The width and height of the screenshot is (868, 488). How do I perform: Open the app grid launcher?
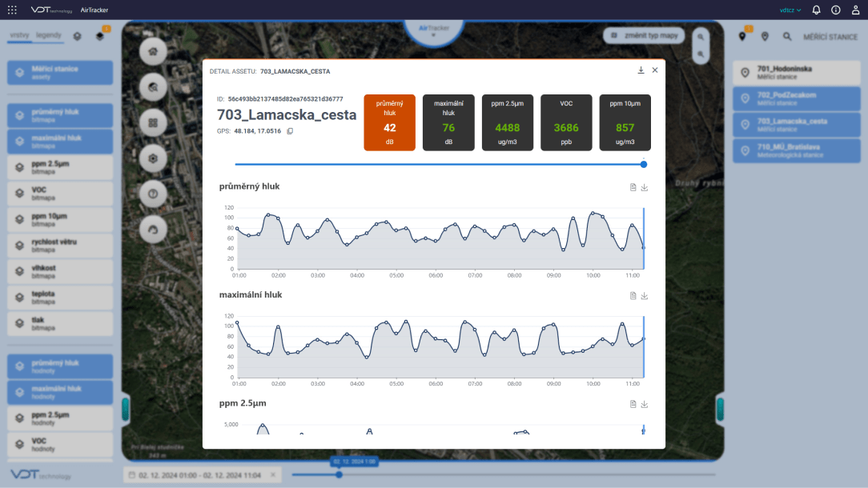pyautogui.click(x=12, y=10)
